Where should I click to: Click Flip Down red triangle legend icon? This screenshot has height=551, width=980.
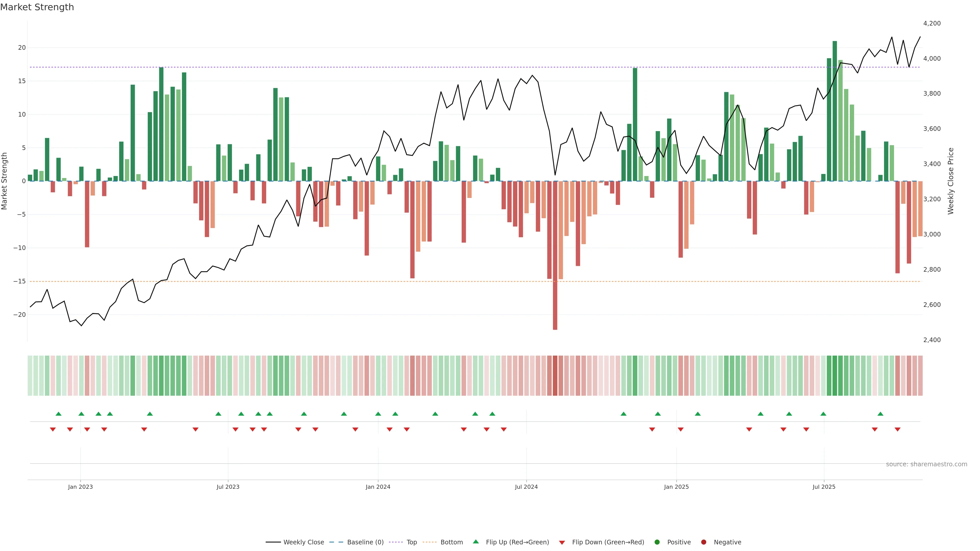(562, 543)
